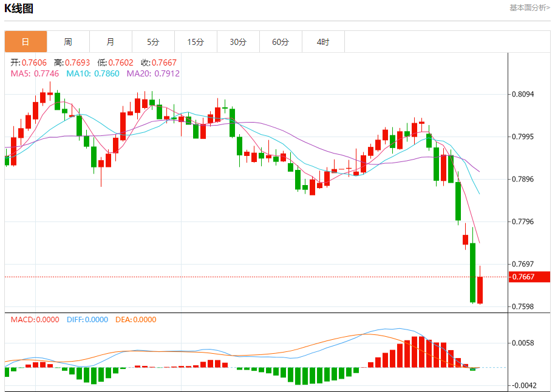Click the MA20 indicator value label

(153, 73)
